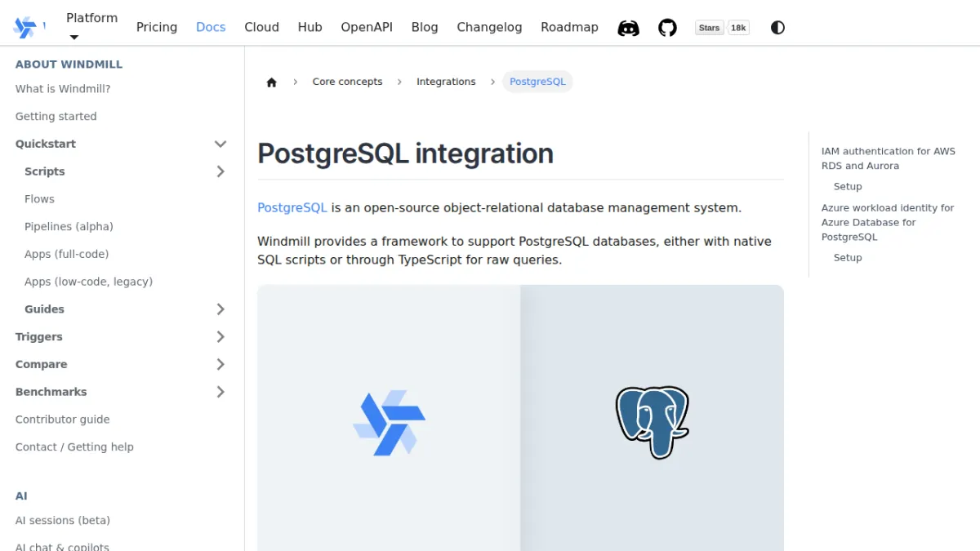Screen dimensions: 980x551
Task: Collapse the Quickstart section chevron
Action: 220,144
